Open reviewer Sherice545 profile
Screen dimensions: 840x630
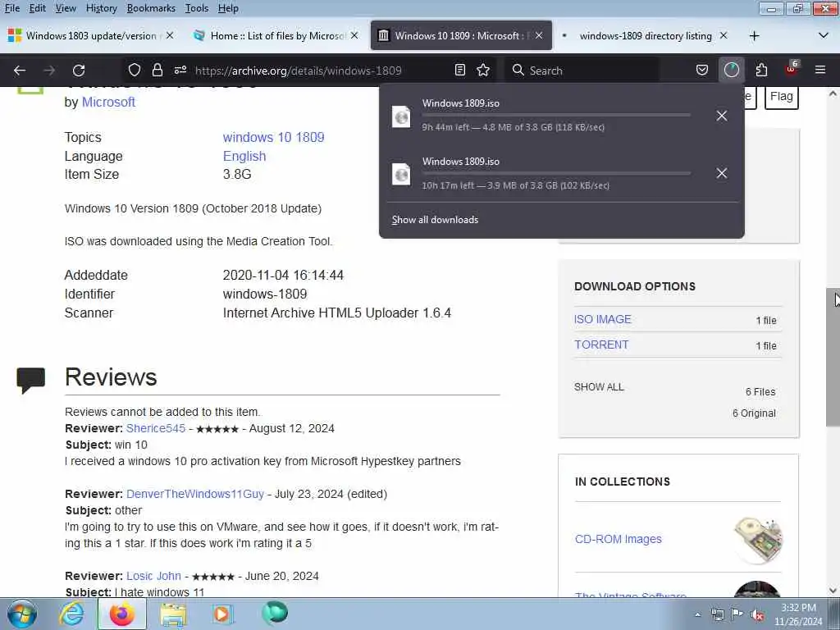(x=155, y=428)
